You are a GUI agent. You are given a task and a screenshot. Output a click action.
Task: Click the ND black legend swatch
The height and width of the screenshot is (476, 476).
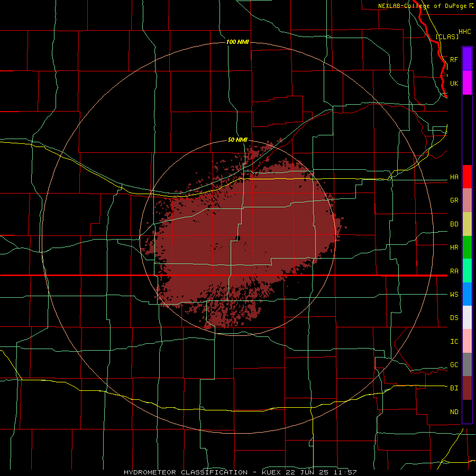pyautogui.click(x=467, y=411)
